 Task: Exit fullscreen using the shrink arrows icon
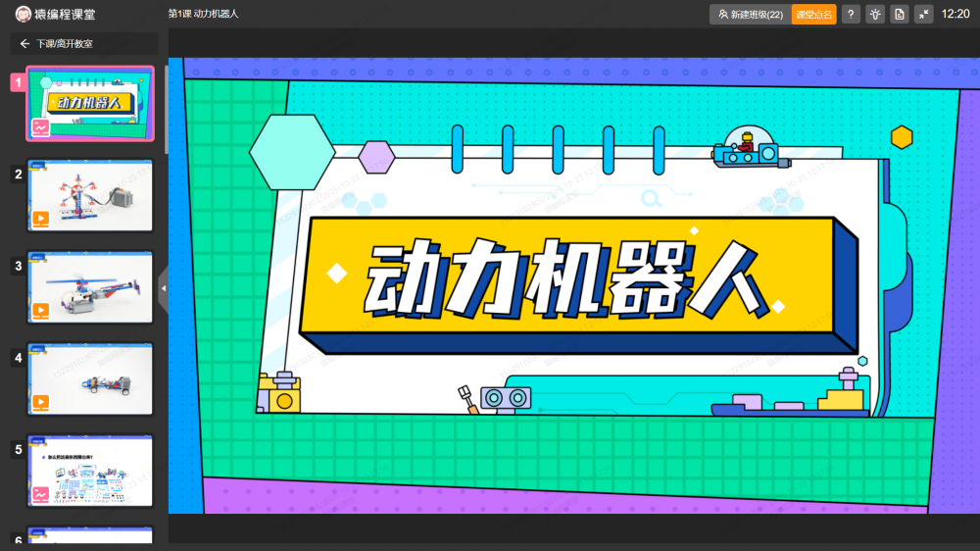click(x=923, y=15)
